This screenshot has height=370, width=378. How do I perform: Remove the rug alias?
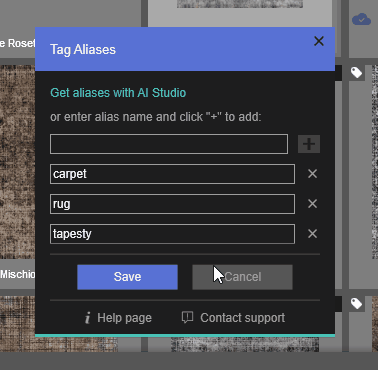312,203
